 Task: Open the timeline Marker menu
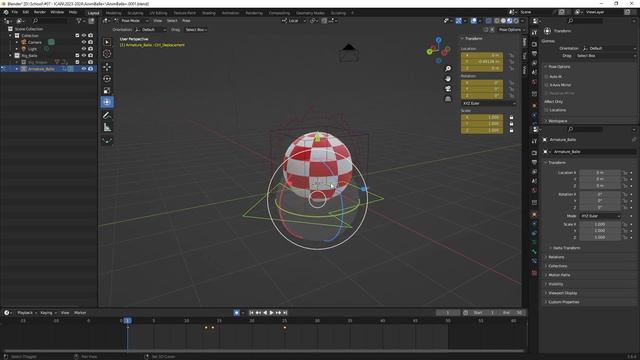pyautogui.click(x=80, y=313)
